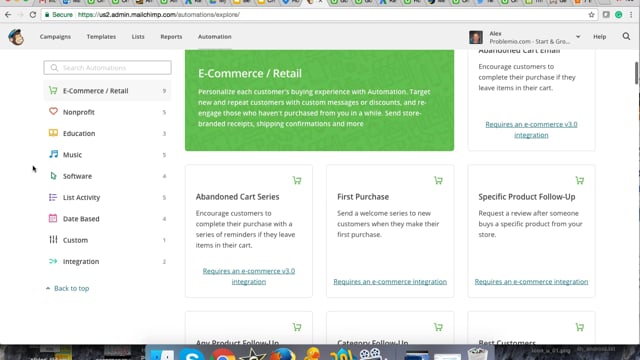Click the green extension icon in toolbar

point(619,15)
